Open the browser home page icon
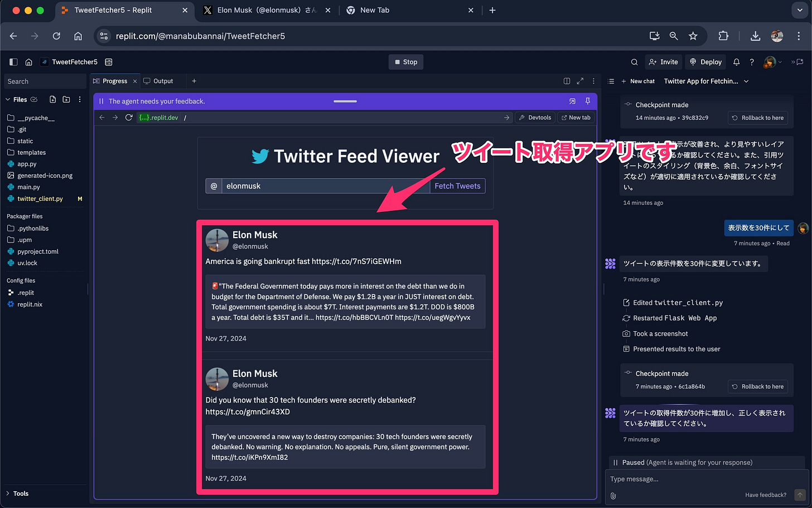 point(78,36)
